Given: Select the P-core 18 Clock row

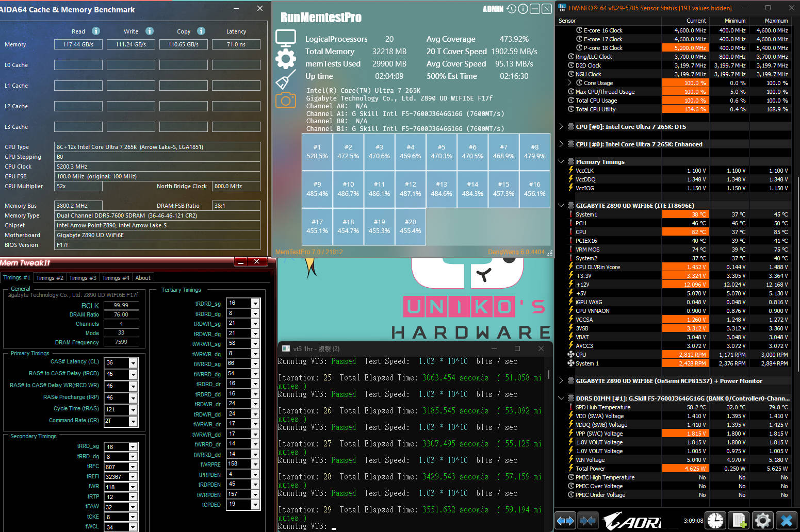Looking at the screenshot, I should click(x=674, y=48).
